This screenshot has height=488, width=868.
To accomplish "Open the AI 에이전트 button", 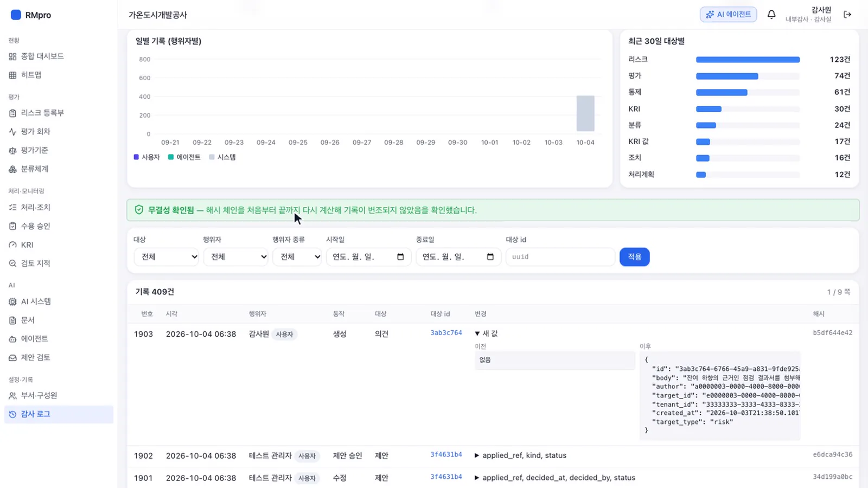I will tap(728, 15).
